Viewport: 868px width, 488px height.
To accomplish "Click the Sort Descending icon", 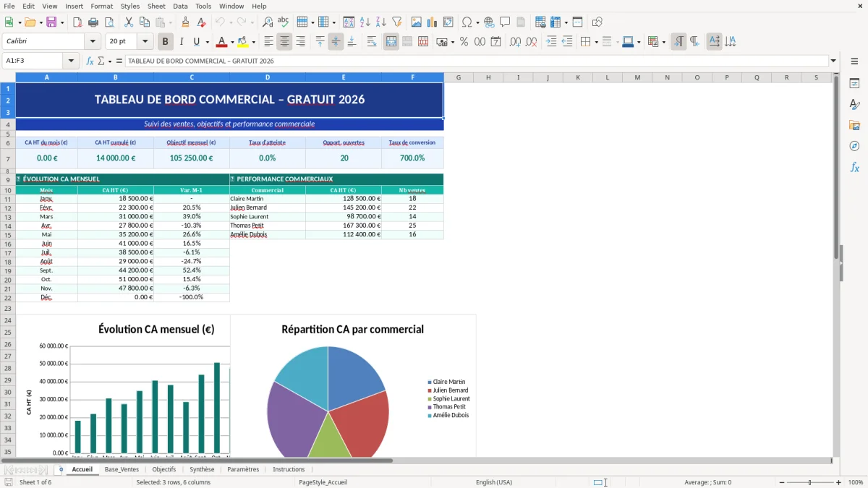I will [x=381, y=22].
